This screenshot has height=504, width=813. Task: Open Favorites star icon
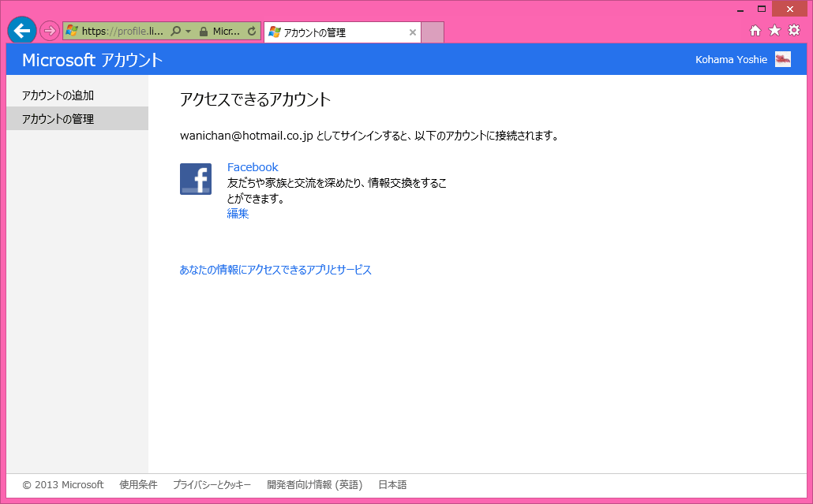click(774, 31)
